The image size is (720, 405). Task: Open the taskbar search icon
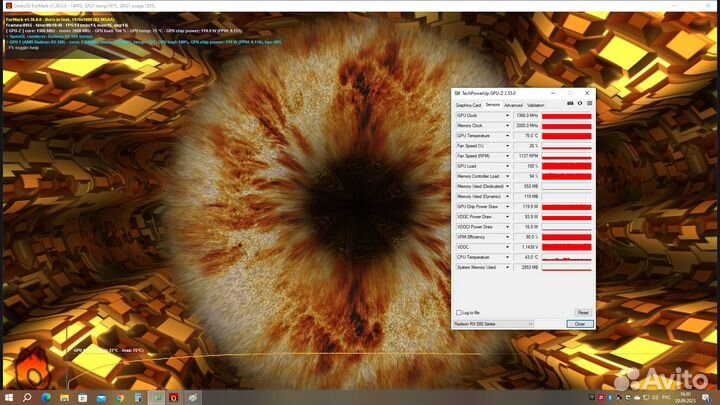coord(26,397)
